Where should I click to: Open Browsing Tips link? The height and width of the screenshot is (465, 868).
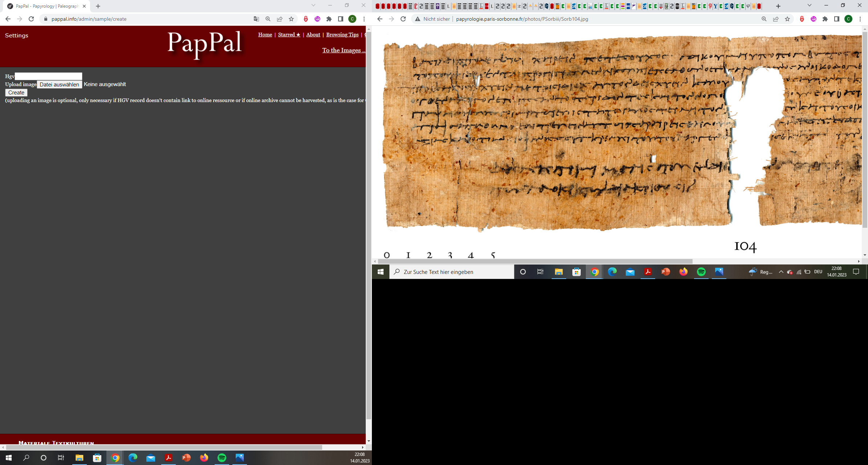(x=342, y=35)
